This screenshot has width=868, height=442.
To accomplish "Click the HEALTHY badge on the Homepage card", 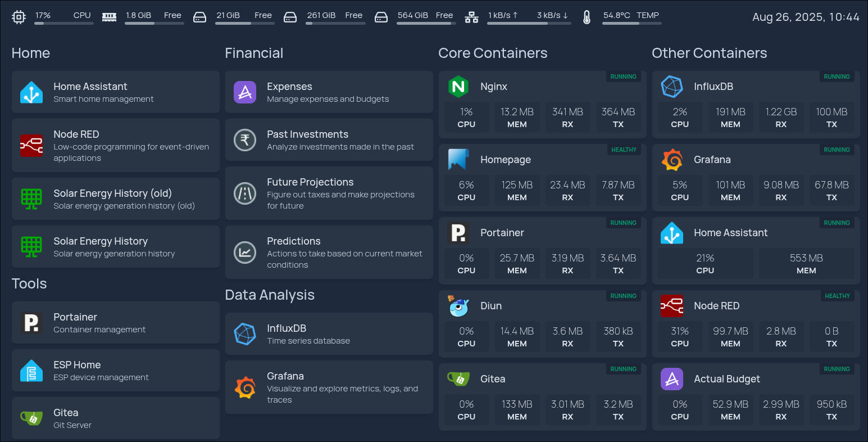I will point(624,150).
